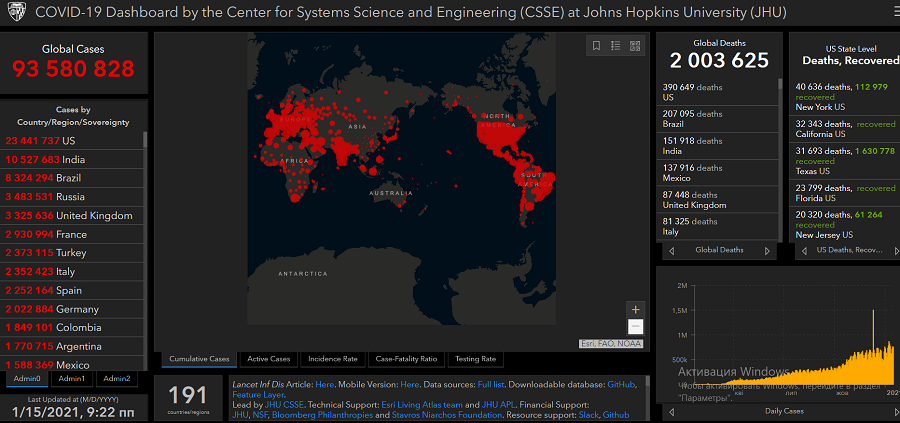This screenshot has width=900, height=423.
Task: Show the map legend list icon
Action: point(615,46)
